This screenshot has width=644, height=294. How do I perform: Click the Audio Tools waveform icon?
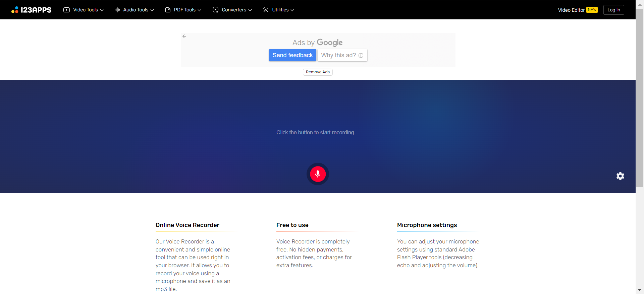pyautogui.click(x=117, y=10)
